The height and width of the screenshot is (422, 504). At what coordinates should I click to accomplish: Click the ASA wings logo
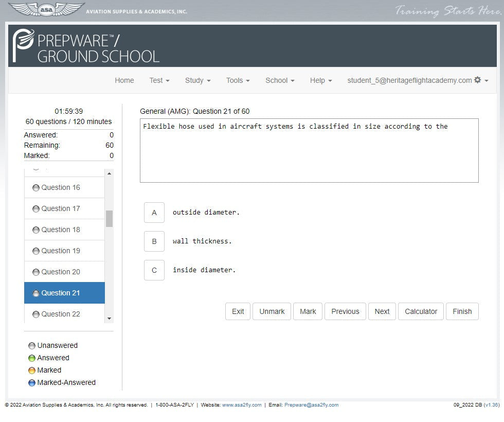click(x=46, y=10)
